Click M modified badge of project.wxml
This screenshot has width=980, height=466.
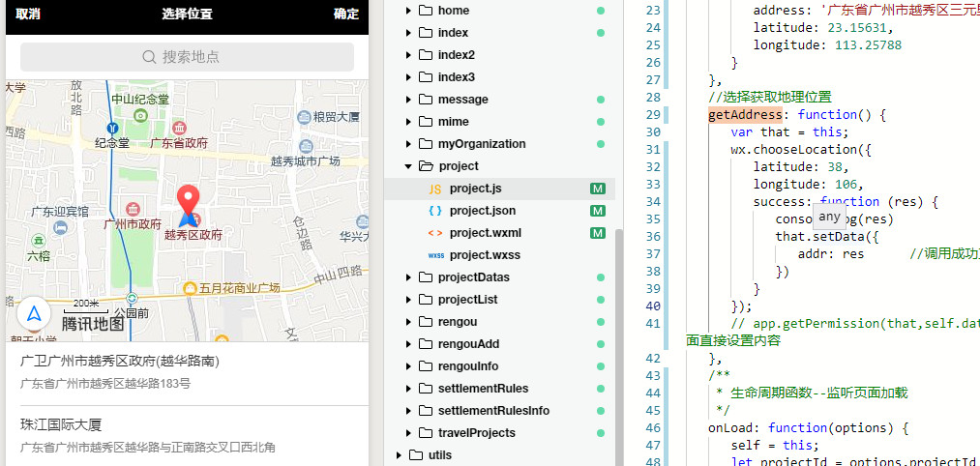[x=598, y=233]
